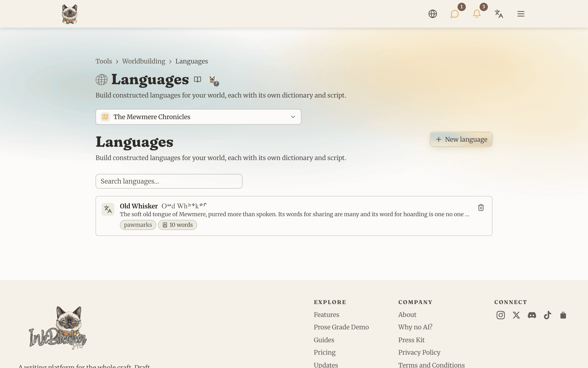Go to Tools breadcrumb
588x368 pixels.
(104, 61)
